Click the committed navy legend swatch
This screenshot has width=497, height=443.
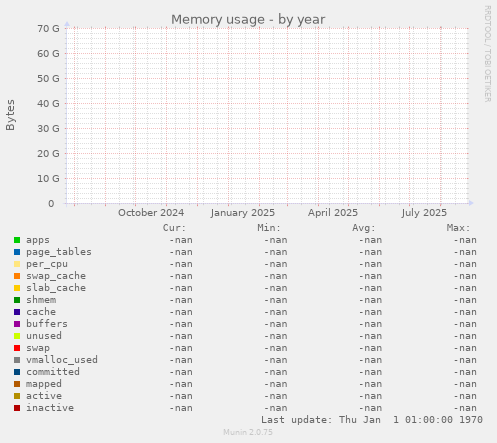(x=17, y=372)
